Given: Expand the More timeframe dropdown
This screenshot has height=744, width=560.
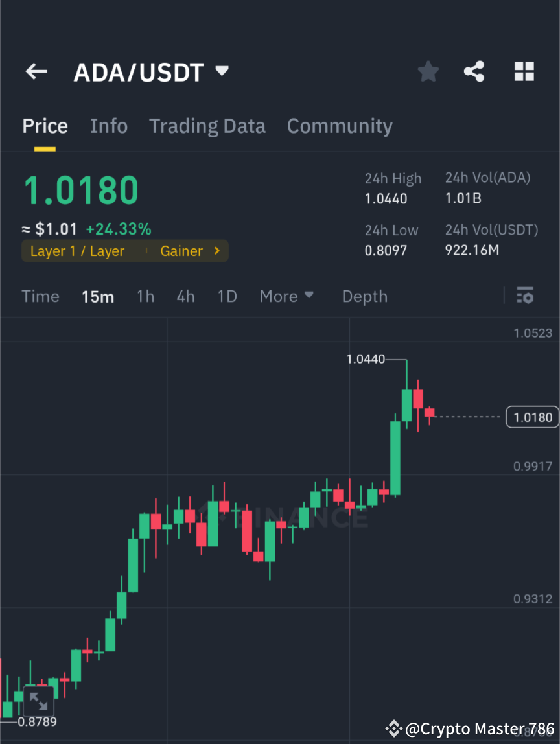Looking at the screenshot, I should pyautogui.click(x=286, y=296).
